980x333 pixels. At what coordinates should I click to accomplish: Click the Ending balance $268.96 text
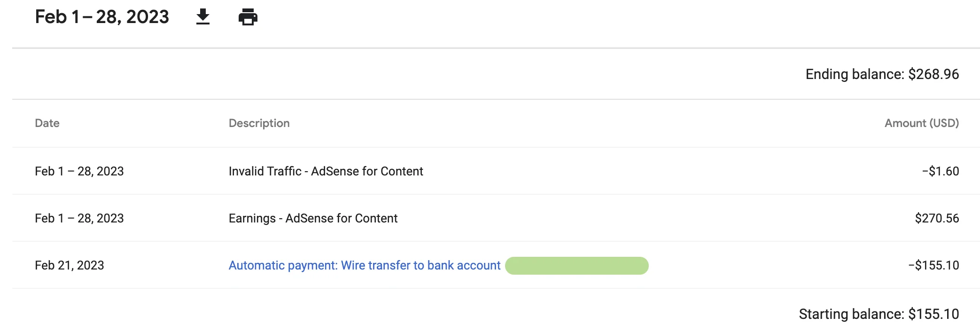tap(881, 74)
